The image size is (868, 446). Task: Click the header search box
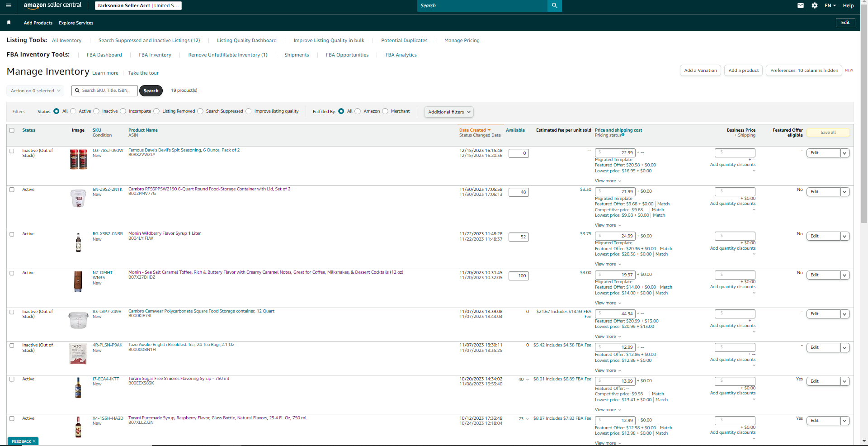tap(482, 5)
